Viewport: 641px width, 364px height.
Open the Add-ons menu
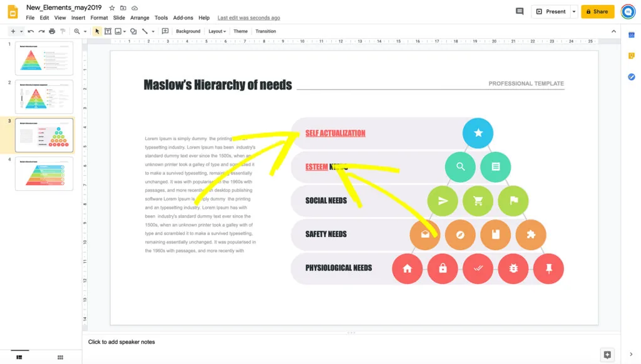(x=183, y=18)
